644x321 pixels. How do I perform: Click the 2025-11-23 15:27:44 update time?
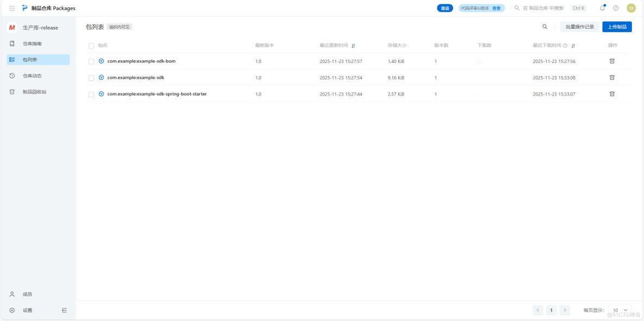(341, 94)
